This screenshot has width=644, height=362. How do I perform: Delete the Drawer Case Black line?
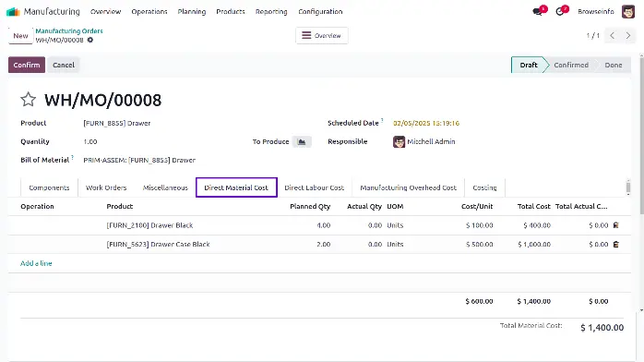click(615, 244)
